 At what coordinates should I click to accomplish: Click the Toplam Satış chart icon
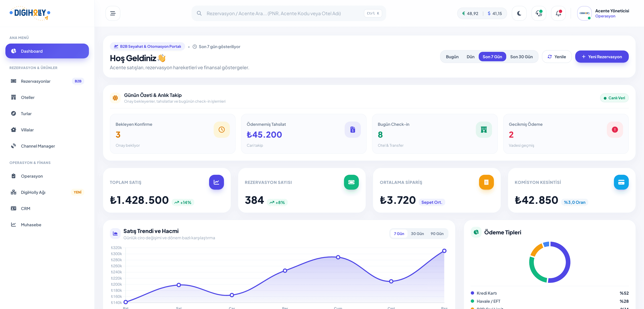(x=217, y=182)
